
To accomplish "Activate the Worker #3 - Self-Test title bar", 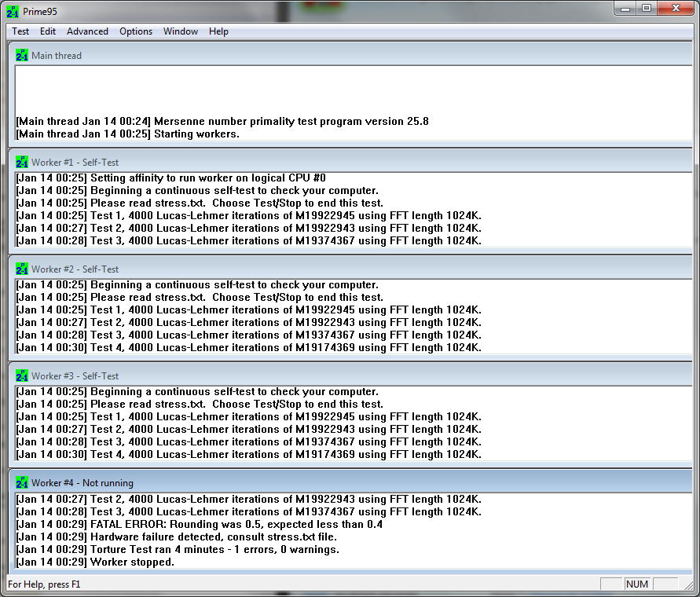I will 351,375.
